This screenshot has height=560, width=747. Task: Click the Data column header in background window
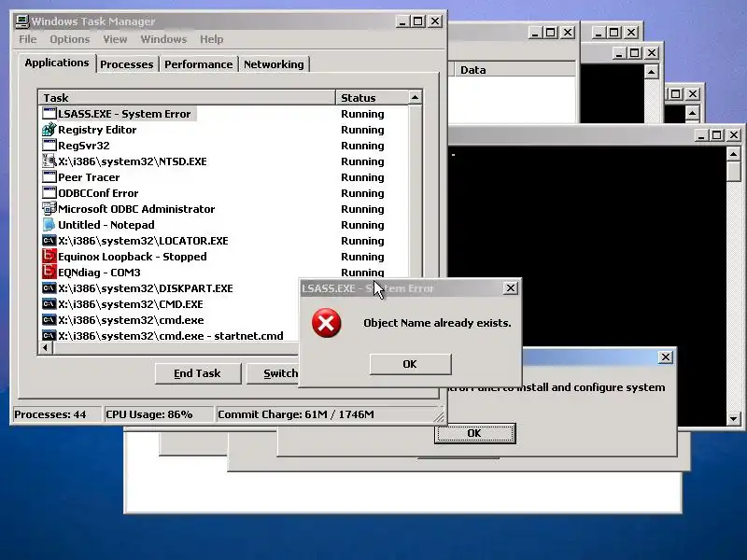514,70
